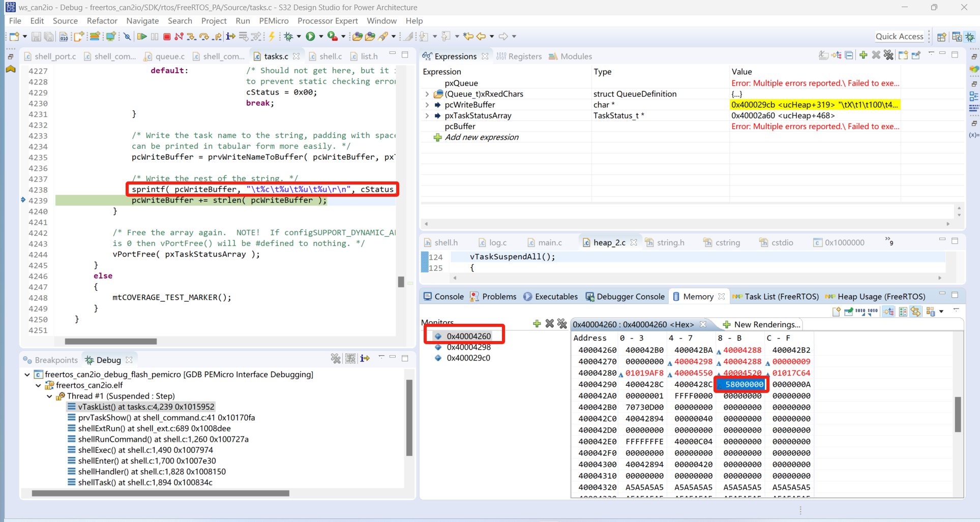980x522 pixels.
Task: Open the Processor Expert menu
Action: 328,21
